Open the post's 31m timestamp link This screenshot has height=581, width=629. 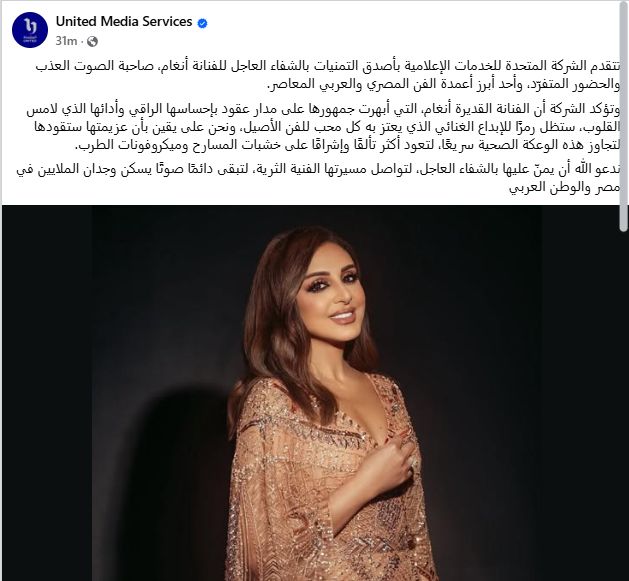(x=66, y=41)
